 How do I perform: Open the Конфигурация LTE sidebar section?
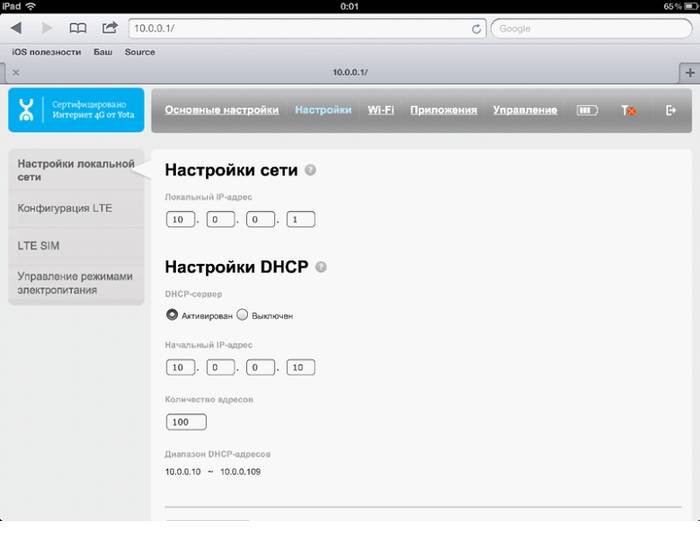click(65, 208)
